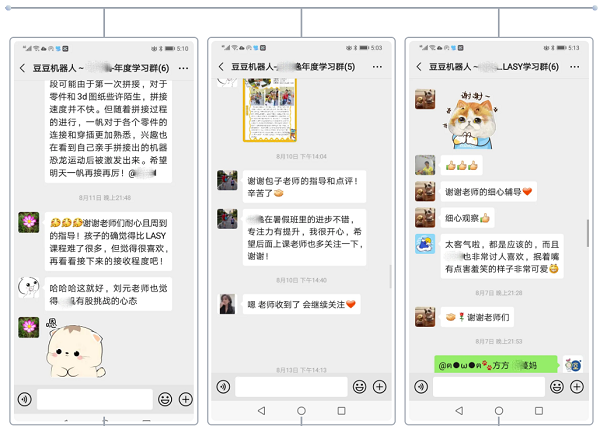Open the 谢谢 orange cat sticker
This screenshot has height=426, width=600.
coord(471,120)
